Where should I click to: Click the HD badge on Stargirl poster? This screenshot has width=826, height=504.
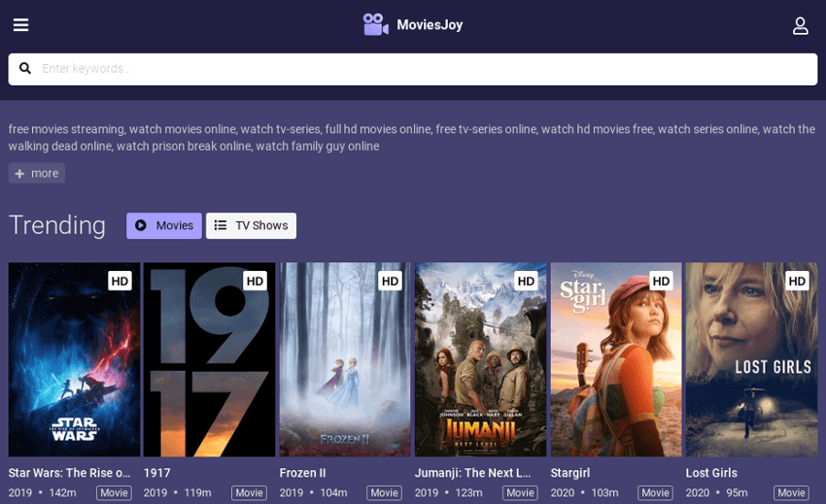(661, 282)
